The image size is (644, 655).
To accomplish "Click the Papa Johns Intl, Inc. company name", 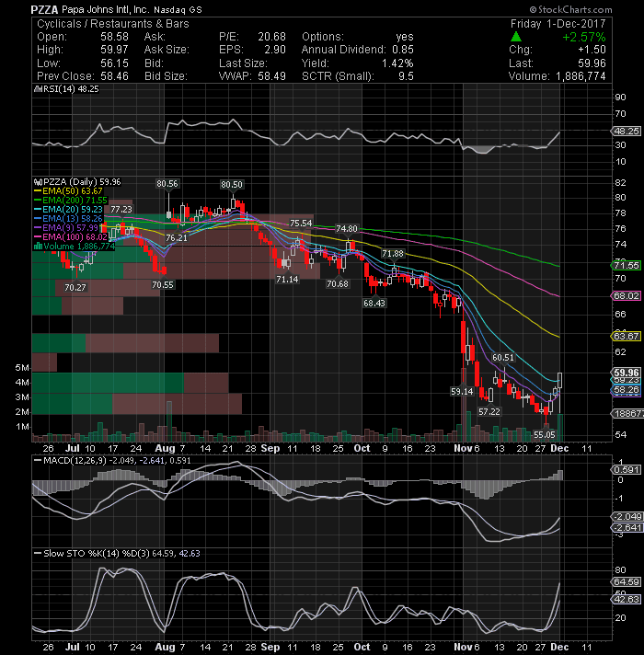I will [105, 9].
